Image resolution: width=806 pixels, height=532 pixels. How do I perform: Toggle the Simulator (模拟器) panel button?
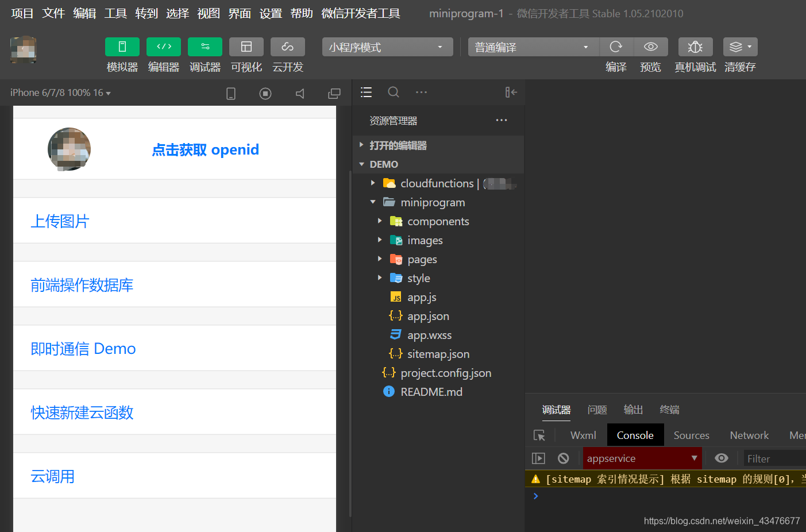pyautogui.click(x=122, y=47)
